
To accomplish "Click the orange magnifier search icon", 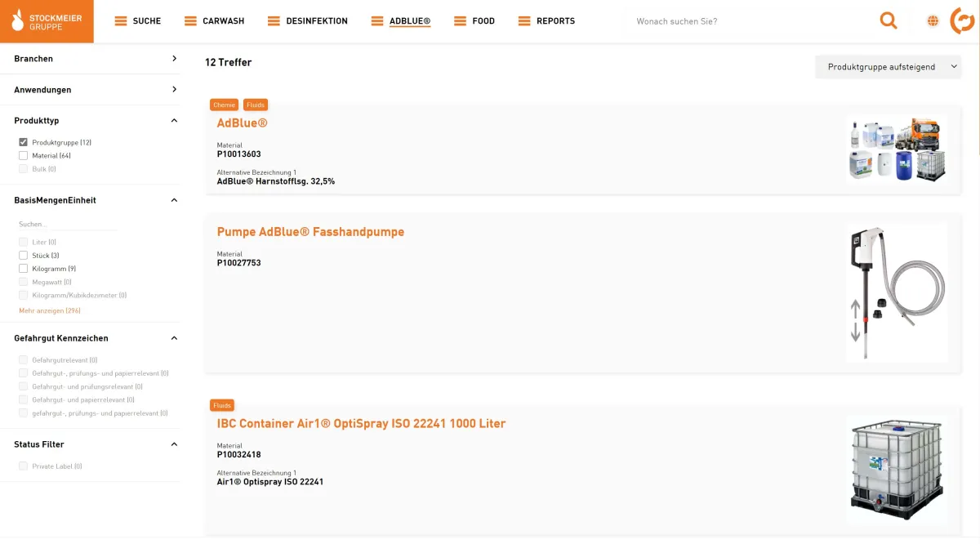I will point(888,21).
